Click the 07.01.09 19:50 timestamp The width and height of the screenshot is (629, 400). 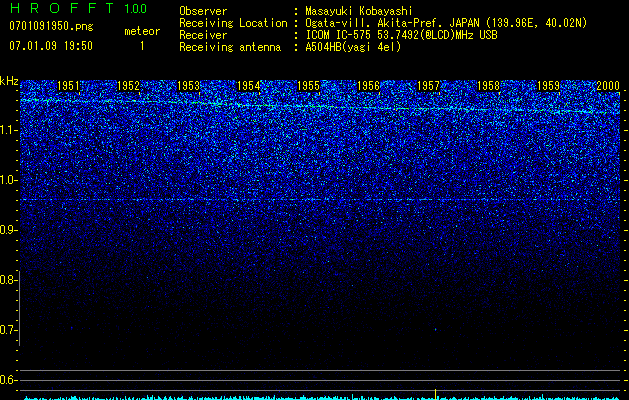click(x=51, y=46)
